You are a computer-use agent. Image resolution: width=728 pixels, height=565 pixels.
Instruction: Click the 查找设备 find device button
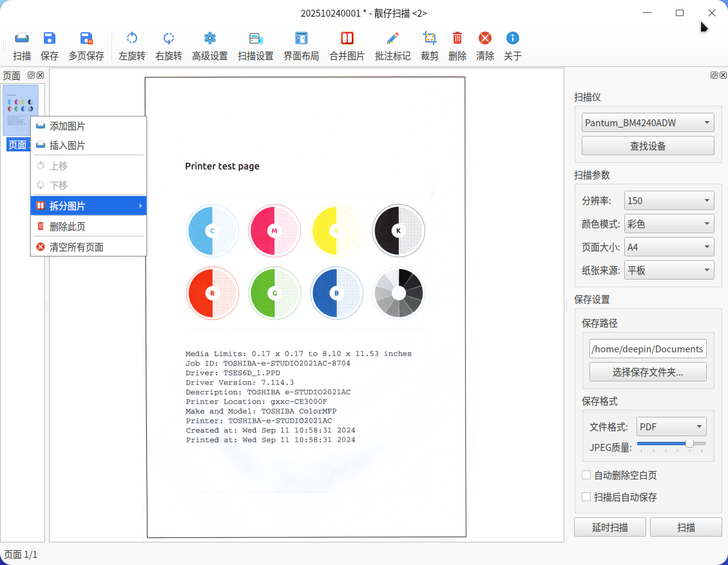coord(647,146)
